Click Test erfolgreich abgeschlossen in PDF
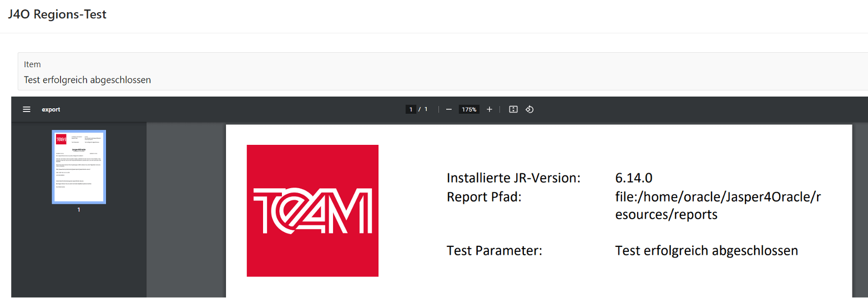This screenshot has width=868, height=298. (706, 251)
